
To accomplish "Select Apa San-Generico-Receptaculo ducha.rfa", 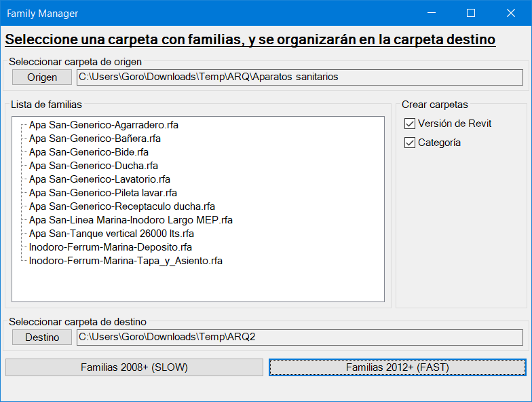I will point(122,206).
